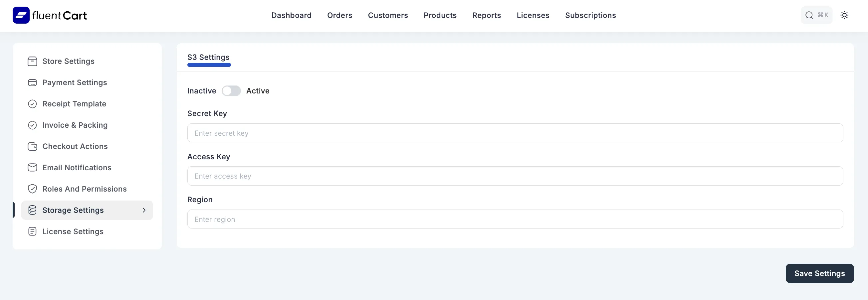This screenshot has width=868, height=300.
Task: Navigate to the Subscriptions tab
Action: click(x=590, y=15)
